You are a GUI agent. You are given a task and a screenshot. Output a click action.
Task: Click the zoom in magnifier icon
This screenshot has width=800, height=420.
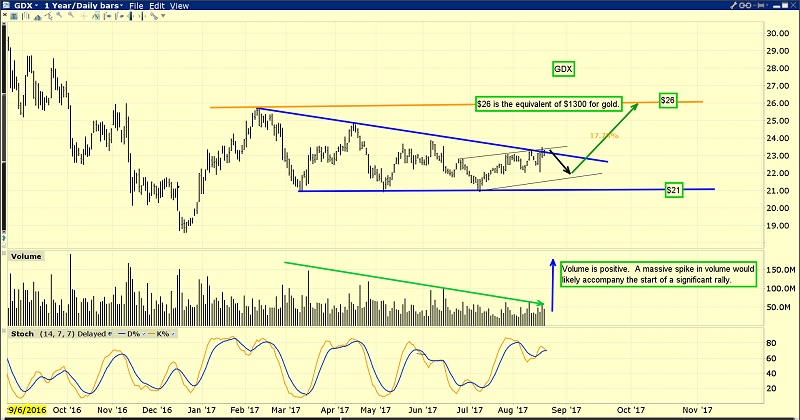(x=59, y=15)
